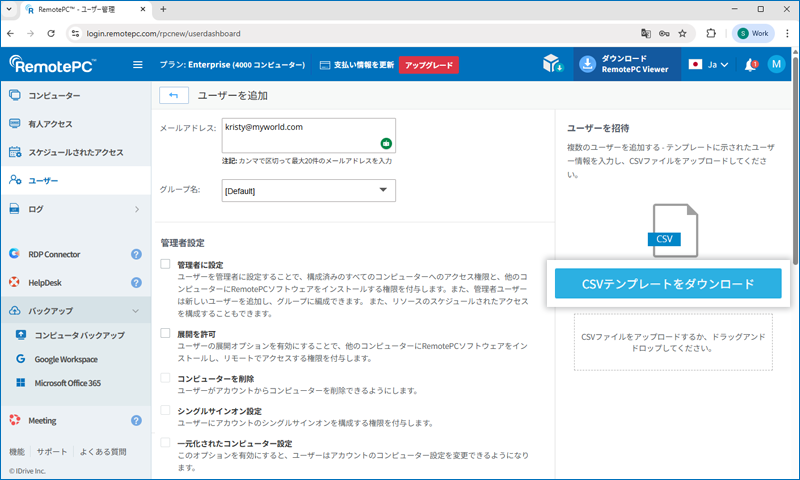Click the deployment package icon in header

[x=553, y=64]
